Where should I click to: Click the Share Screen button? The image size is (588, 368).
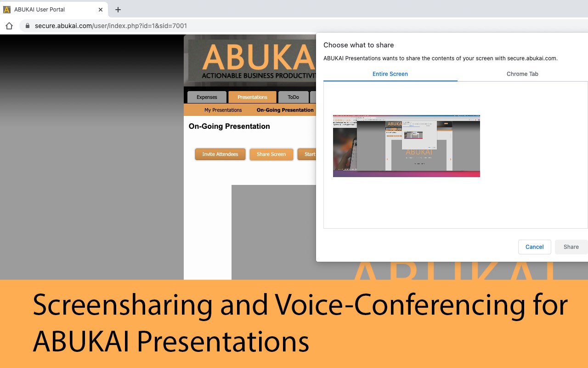[x=271, y=154]
